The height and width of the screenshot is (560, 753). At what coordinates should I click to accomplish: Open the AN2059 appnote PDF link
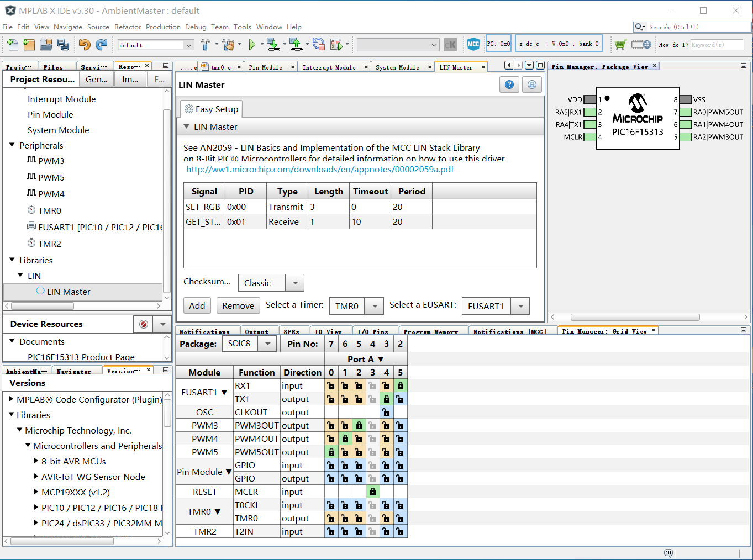(x=320, y=169)
